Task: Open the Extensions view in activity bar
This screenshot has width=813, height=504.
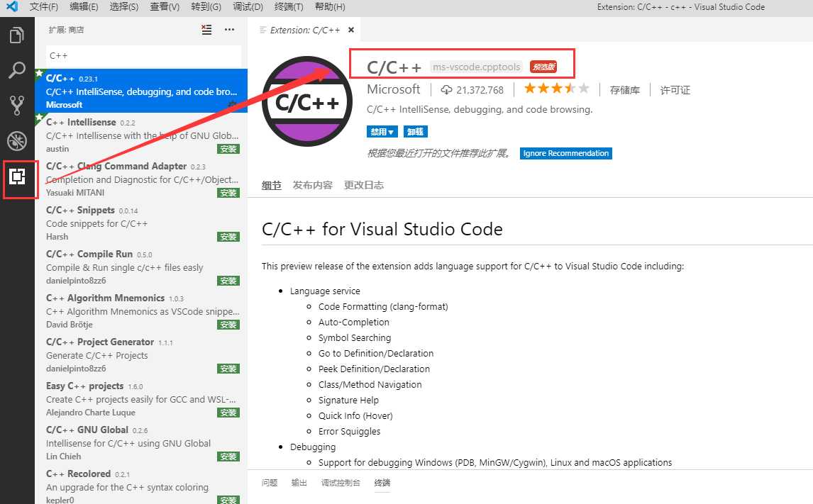Action: click(x=17, y=177)
